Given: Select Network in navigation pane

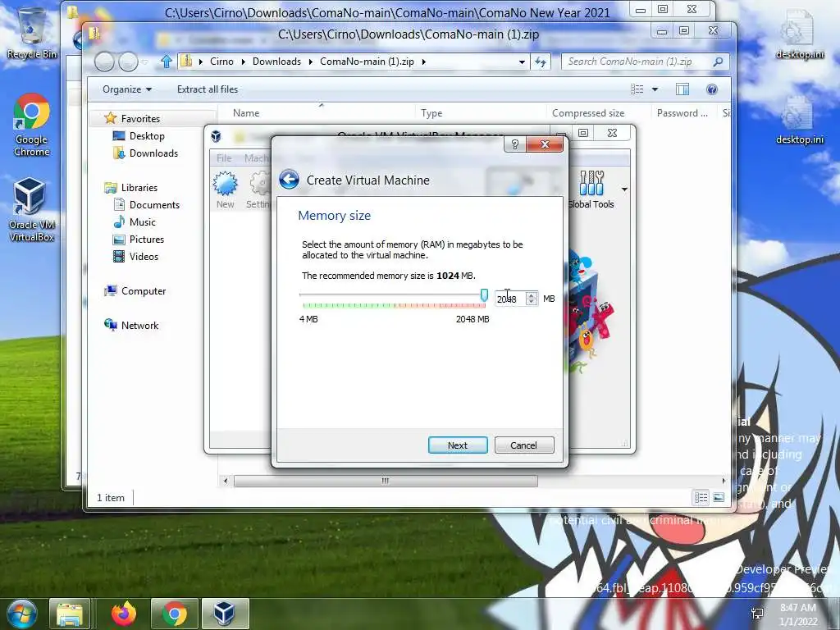Looking at the screenshot, I should click(x=139, y=325).
